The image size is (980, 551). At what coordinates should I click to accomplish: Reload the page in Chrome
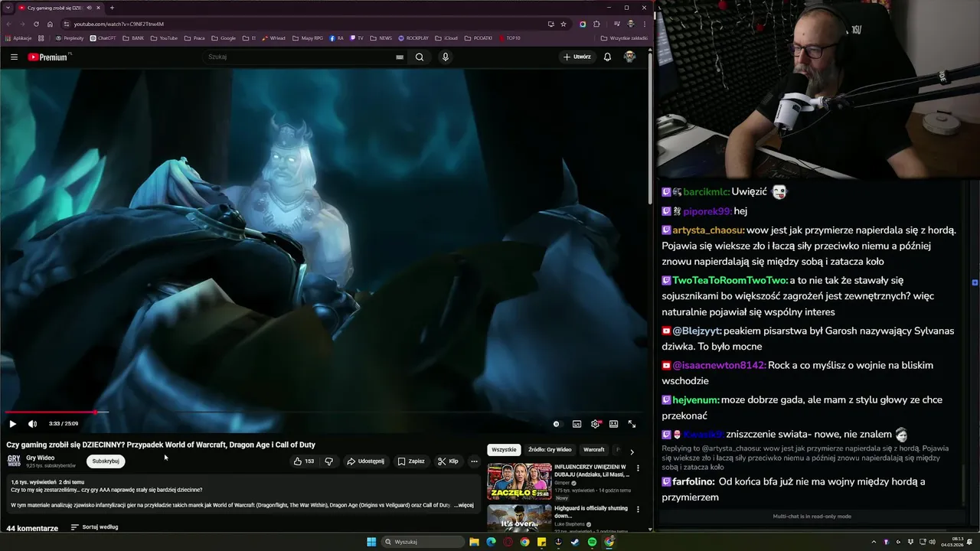click(x=36, y=24)
